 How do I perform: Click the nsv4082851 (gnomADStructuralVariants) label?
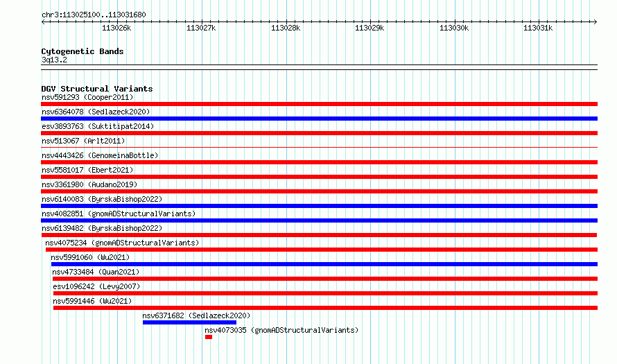(x=119, y=214)
